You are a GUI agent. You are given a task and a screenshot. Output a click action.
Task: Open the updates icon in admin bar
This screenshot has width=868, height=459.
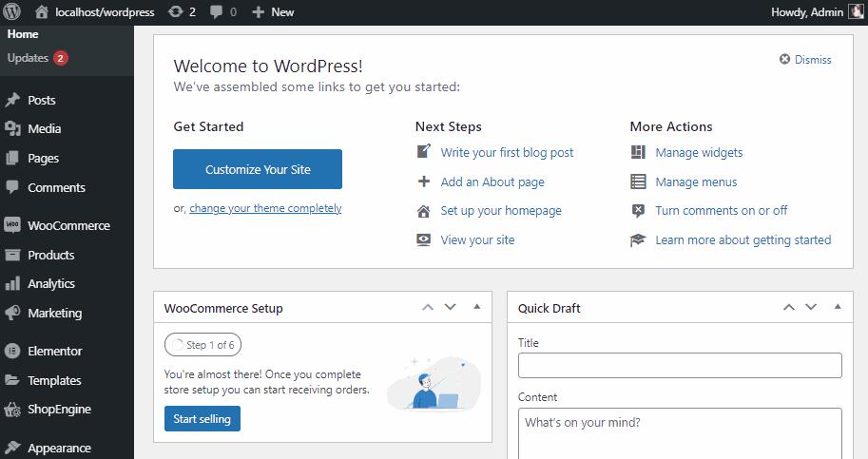tap(176, 11)
